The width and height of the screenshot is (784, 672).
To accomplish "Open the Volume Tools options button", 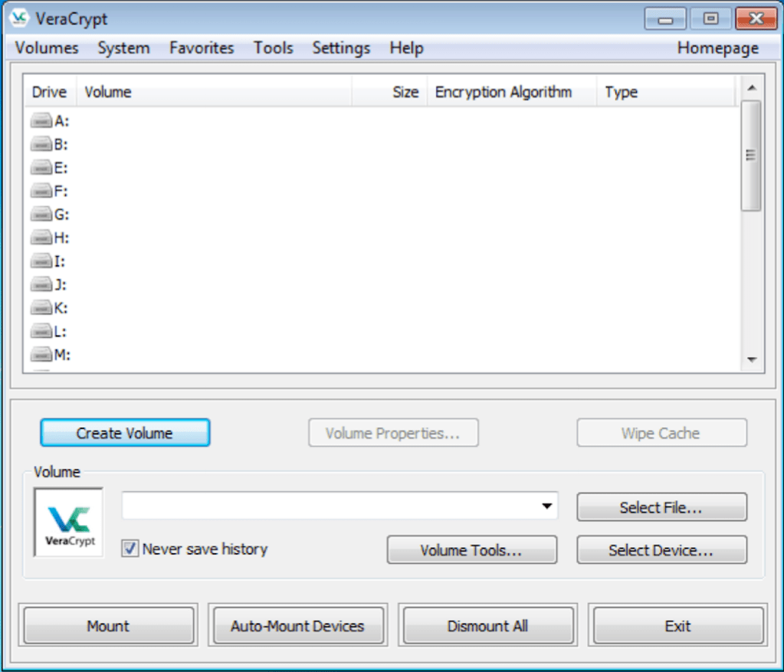I will point(471,550).
